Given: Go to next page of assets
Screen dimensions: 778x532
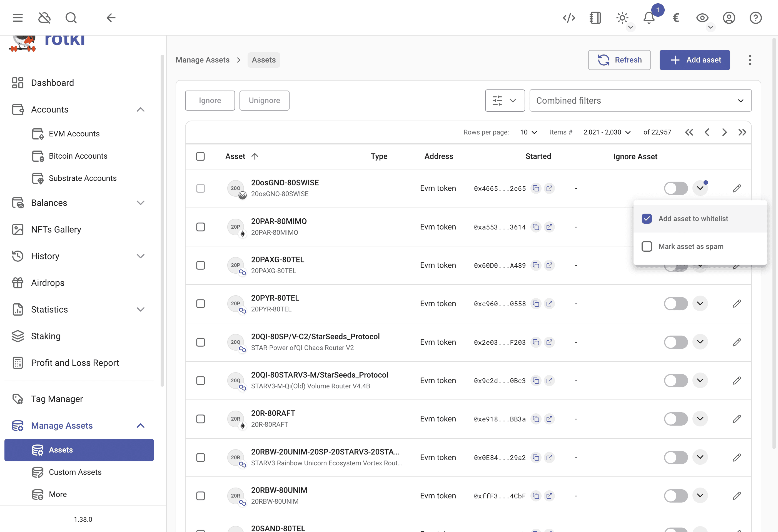Looking at the screenshot, I should tap(724, 132).
